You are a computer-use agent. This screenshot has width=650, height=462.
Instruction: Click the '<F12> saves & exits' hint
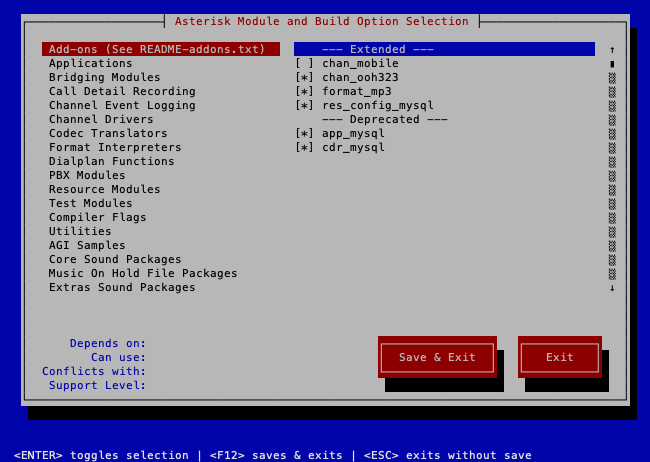(276, 455)
